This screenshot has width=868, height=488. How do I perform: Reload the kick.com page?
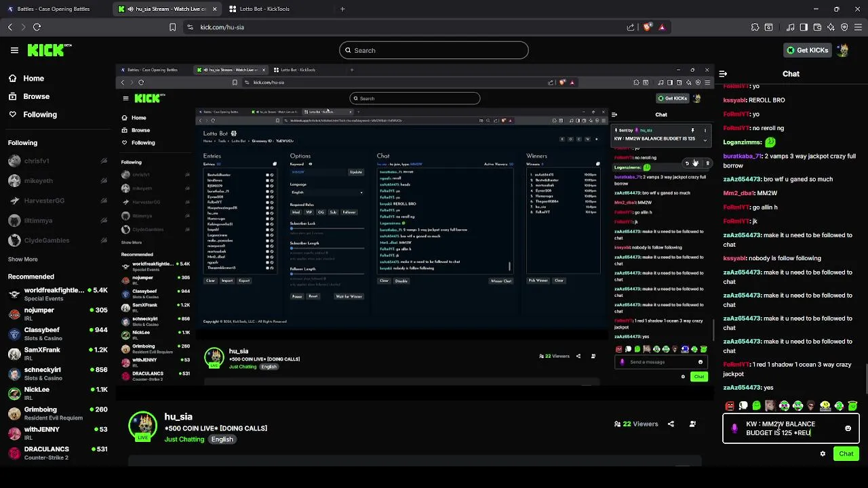[37, 27]
